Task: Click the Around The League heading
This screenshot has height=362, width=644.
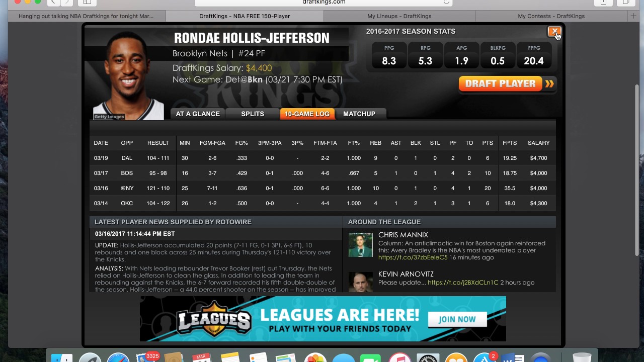Action: [384, 222]
